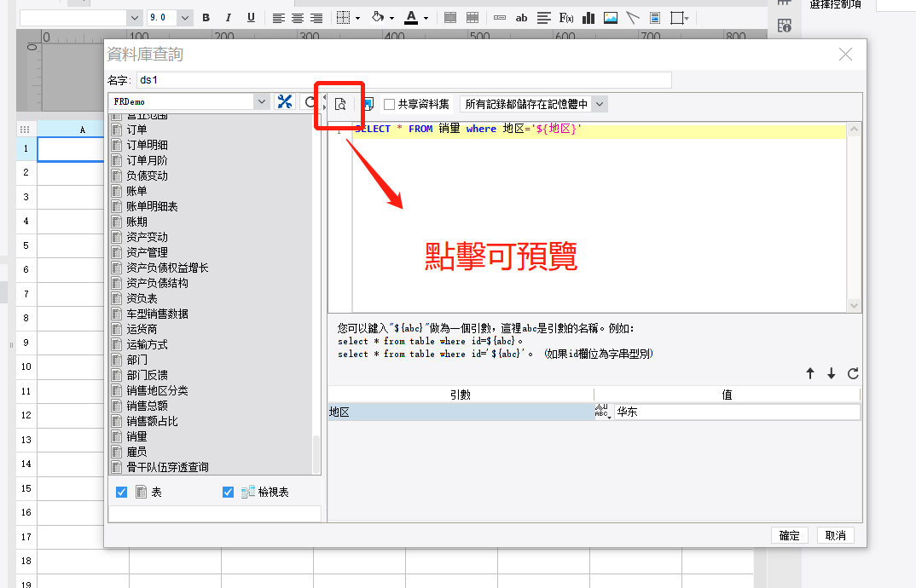This screenshot has width=916, height=588.
Task: Open the font color dropdown arrow
Action: coord(426,19)
